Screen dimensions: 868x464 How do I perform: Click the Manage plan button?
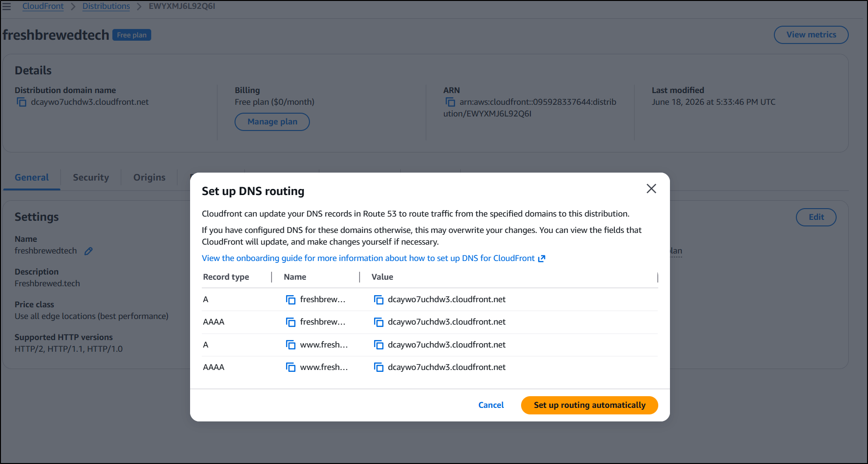(272, 122)
